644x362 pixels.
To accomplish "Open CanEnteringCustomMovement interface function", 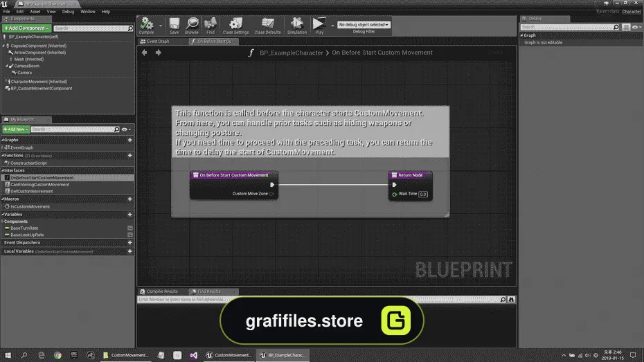I will click(39, 185).
